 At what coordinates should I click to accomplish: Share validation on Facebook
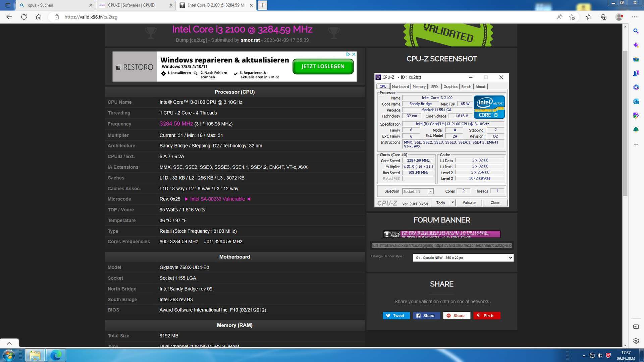[426, 315]
